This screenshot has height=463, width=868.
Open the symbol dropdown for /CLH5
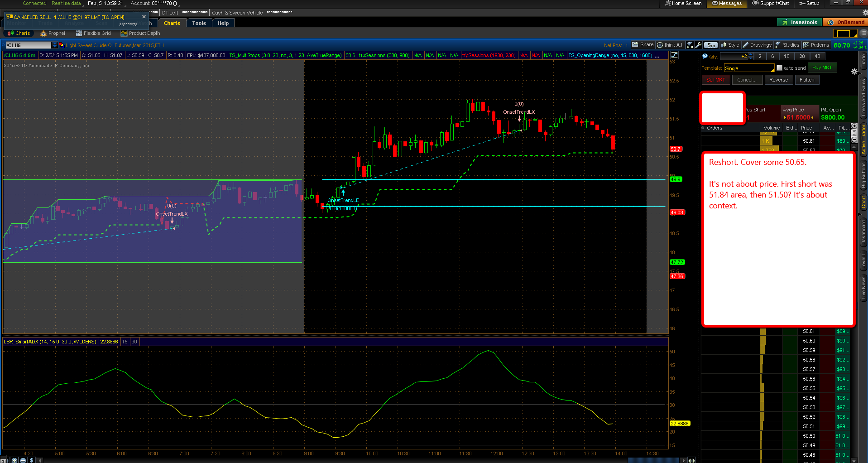[x=55, y=45]
